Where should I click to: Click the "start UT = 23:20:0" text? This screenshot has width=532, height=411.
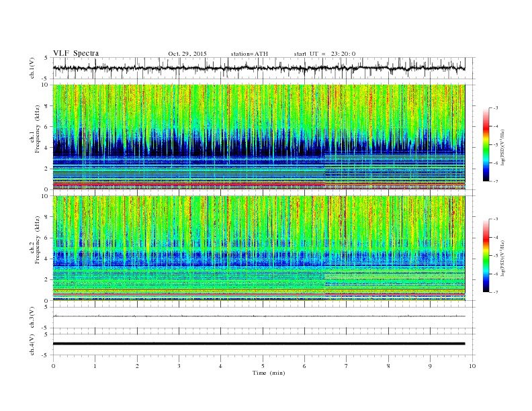(324, 54)
